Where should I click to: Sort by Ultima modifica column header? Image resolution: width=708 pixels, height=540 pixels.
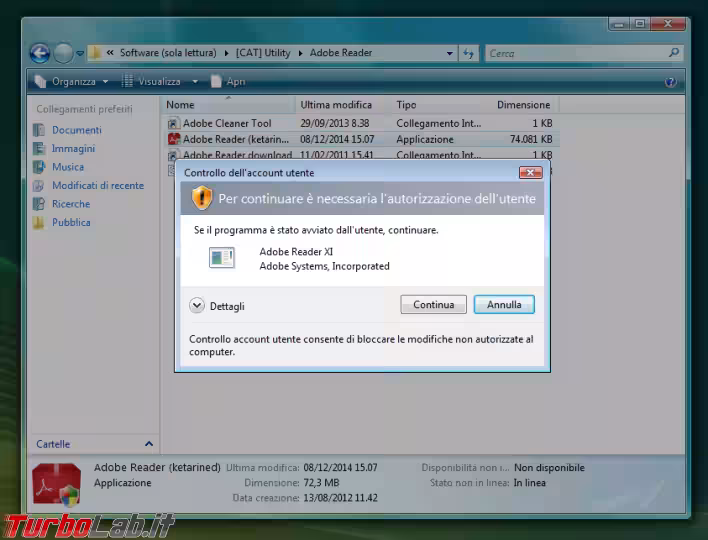(x=336, y=105)
